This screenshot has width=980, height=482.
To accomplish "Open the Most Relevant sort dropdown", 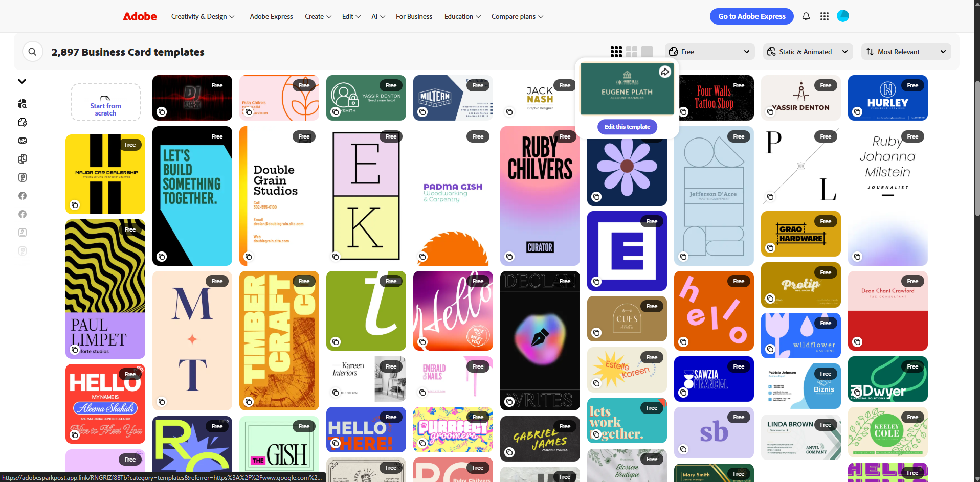I will click(x=906, y=52).
